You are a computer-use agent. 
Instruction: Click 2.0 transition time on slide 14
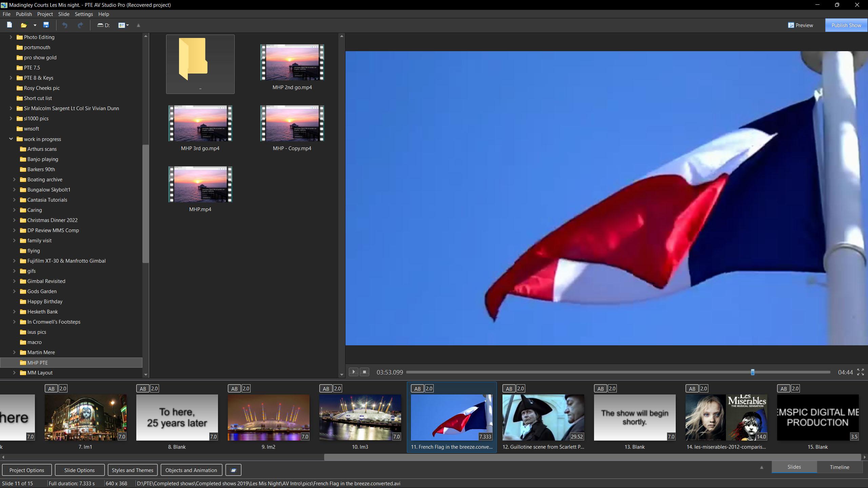click(704, 389)
